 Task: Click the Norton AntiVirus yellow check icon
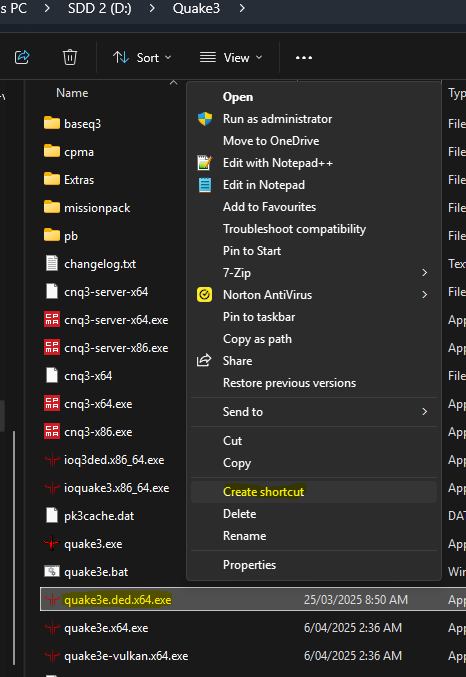click(204, 294)
